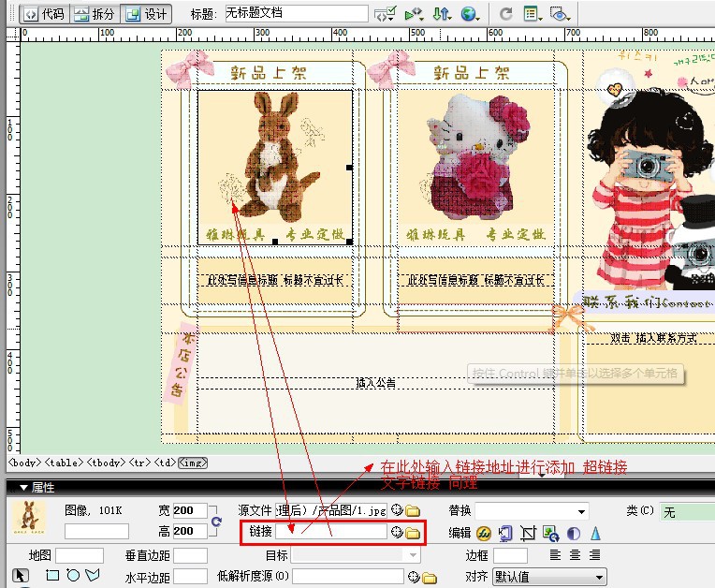This screenshot has height=588, width=715.
Task: Select the rectangle hotspot tool
Action: point(52,575)
